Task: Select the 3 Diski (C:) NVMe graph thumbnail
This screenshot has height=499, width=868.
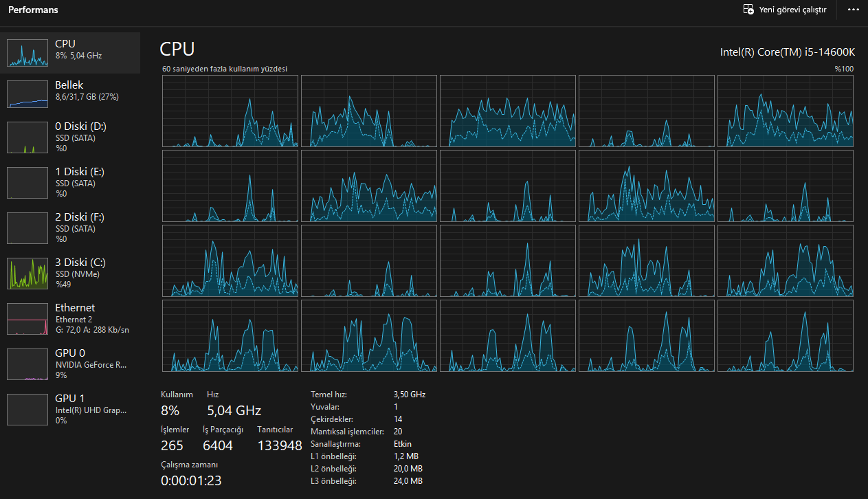Action: [27, 274]
